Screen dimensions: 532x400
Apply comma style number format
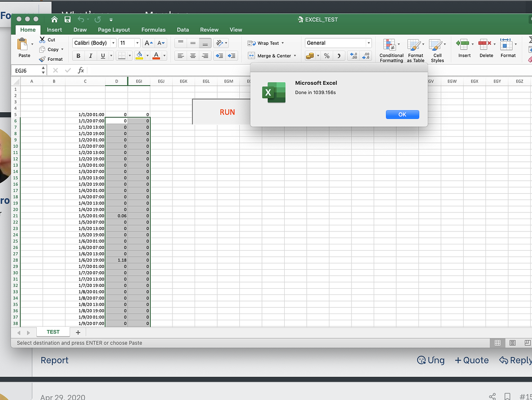[339, 56]
